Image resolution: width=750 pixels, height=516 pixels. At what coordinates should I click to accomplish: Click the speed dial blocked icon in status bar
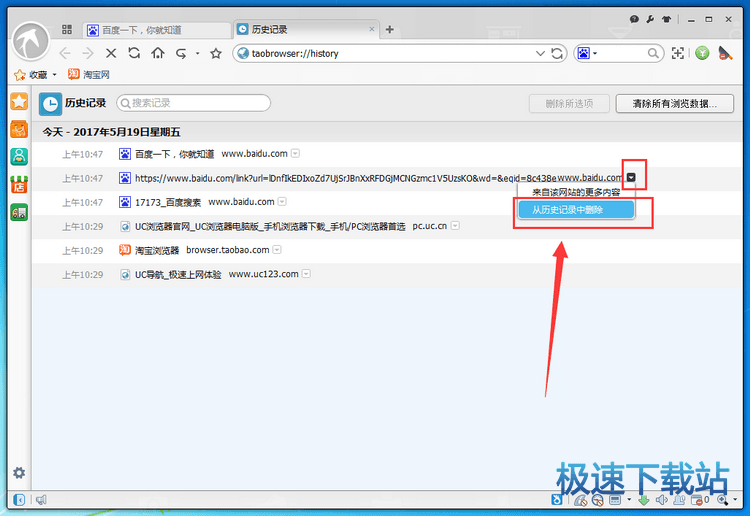click(598, 500)
